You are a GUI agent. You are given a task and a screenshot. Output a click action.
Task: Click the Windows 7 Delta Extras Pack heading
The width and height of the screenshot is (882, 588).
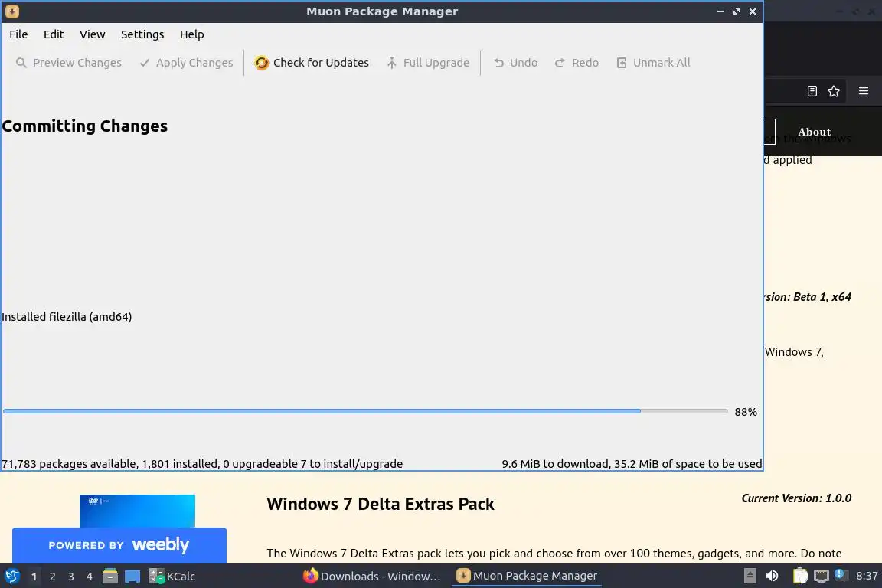381,504
